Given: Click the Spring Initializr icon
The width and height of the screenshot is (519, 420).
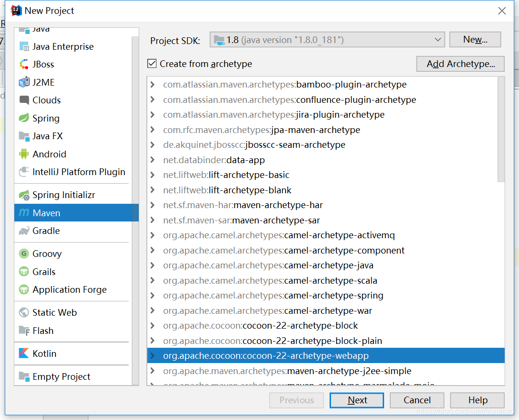Looking at the screenshot, I should [24, 195].
